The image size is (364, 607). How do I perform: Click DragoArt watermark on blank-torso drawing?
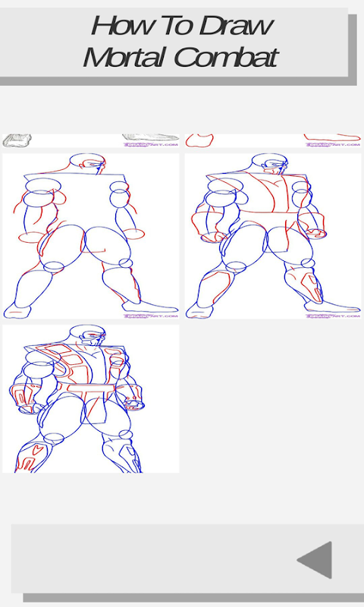(151, 316)
